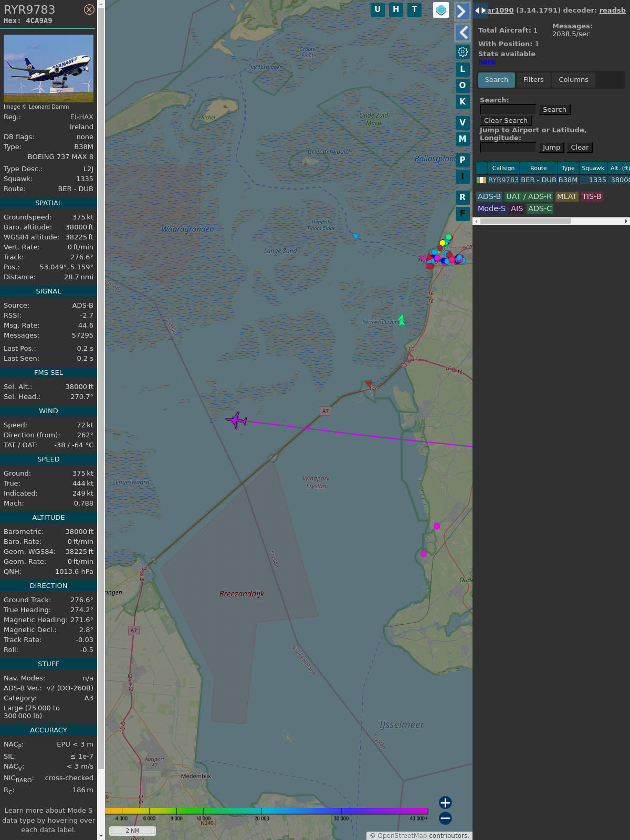Click the green vessel marker near Kornwerderzand
Screen dimensions: 630x840
click(402, 320)
